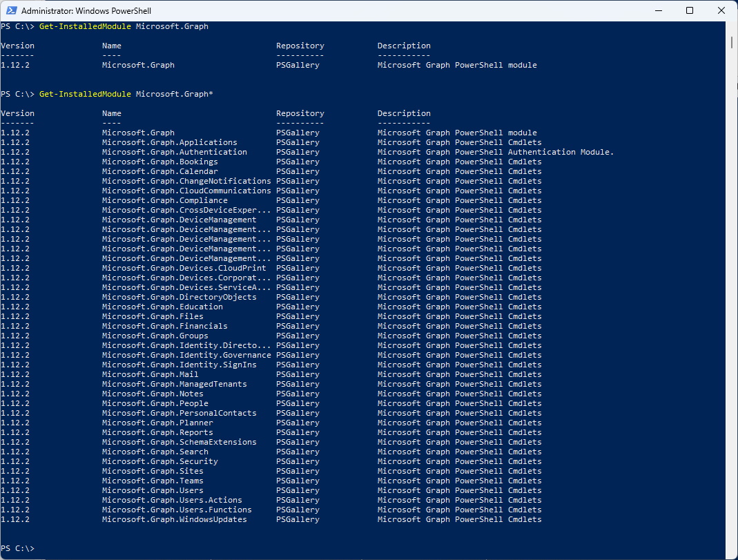Click 'Microsoft.Graph.Identity.Governance' entry
This screenshot has height=560, width=738.
pyautogui.click(x=186, y=355)
